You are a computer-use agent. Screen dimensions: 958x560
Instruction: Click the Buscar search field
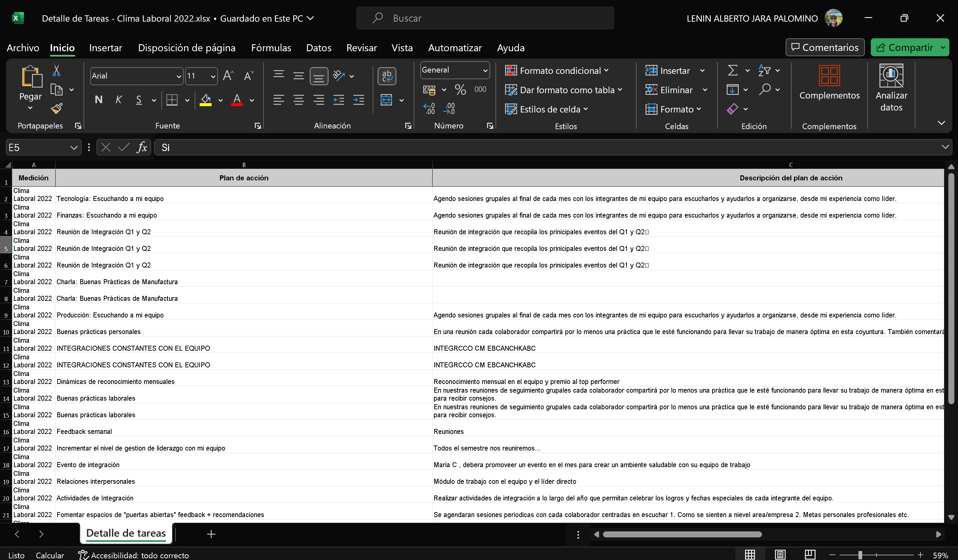[x=485, y=18]
